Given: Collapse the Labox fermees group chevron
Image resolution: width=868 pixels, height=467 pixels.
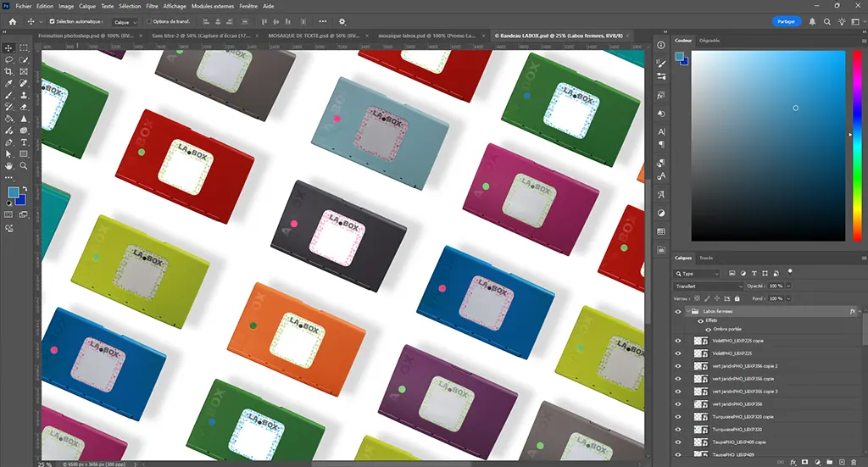Looking at the screenshot, I should pos(688,312).
